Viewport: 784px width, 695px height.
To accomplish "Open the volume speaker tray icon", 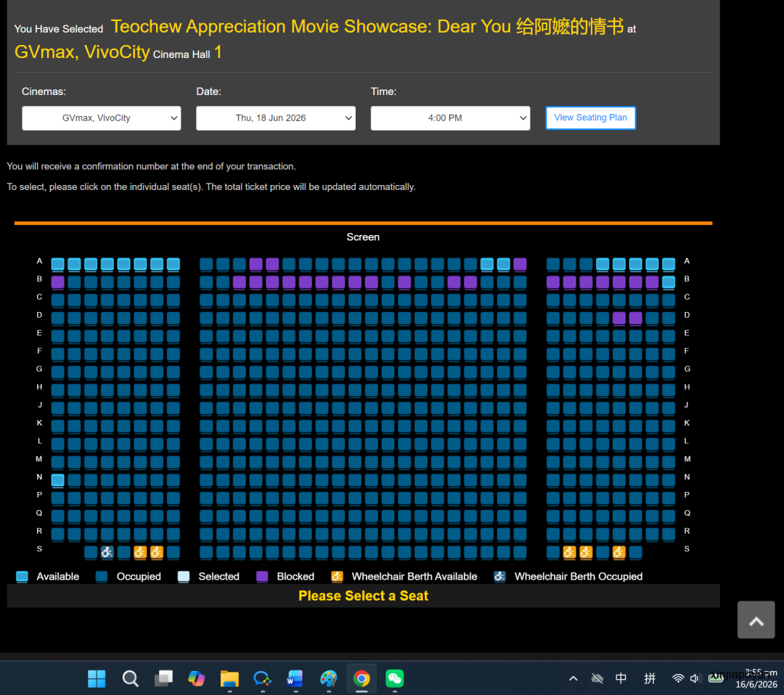I will 695,678.
